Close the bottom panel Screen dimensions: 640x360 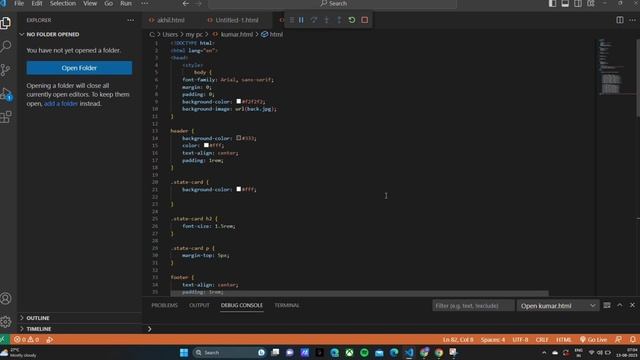point(632,305)
